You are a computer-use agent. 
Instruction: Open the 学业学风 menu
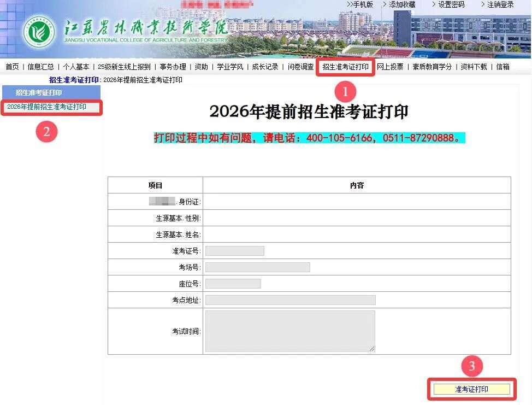point(230,67)
